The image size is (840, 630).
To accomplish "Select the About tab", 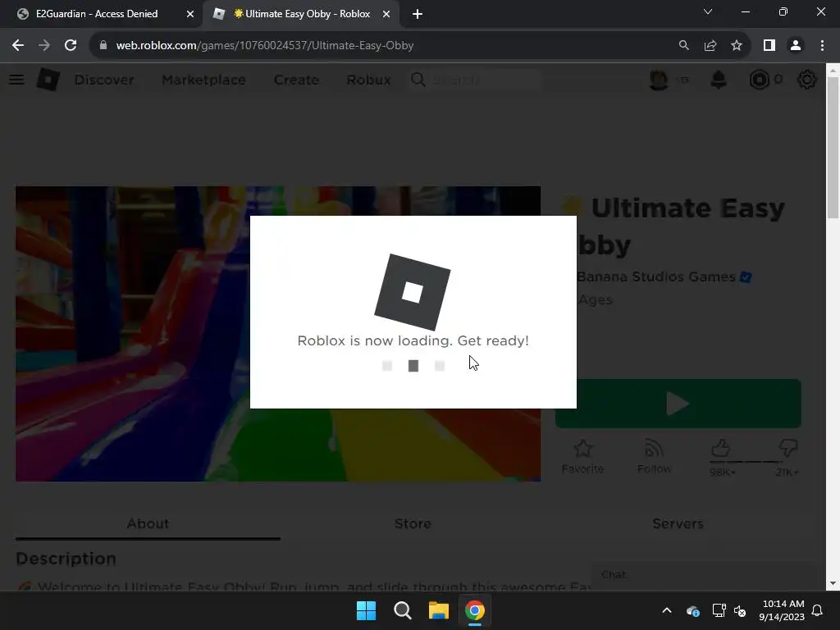I will 148,523.
